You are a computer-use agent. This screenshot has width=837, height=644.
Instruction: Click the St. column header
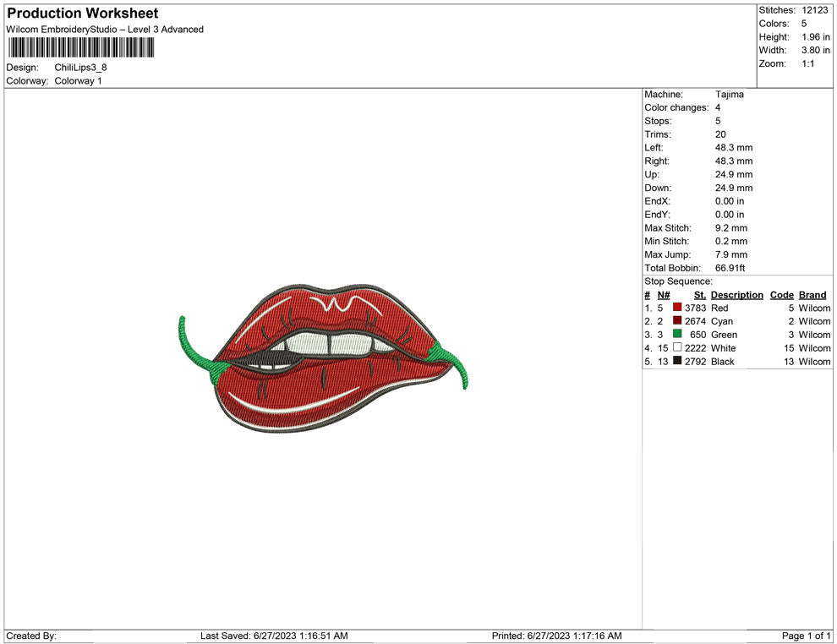(x=699, y=294)
